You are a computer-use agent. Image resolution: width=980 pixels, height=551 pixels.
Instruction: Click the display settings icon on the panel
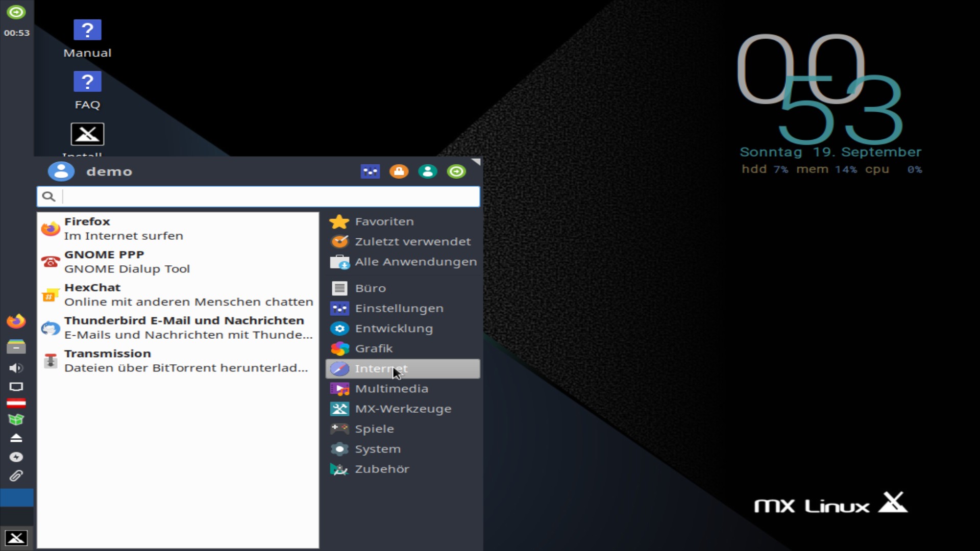click(x=16, y=387)
